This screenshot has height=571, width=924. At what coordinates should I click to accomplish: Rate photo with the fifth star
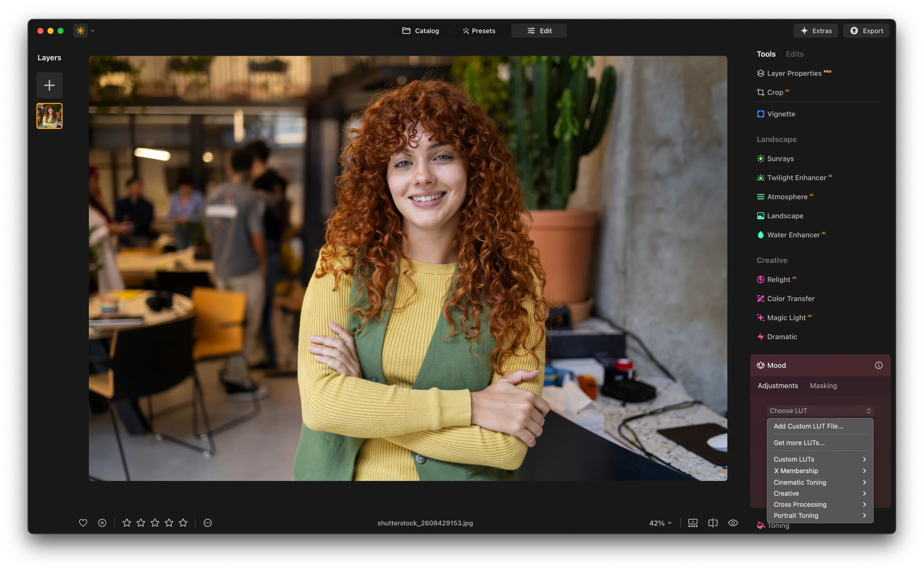point(183,523)
